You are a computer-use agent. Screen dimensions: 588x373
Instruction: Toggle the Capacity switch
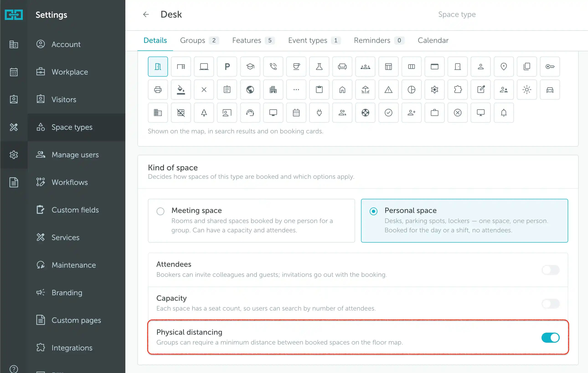(550, 304)
